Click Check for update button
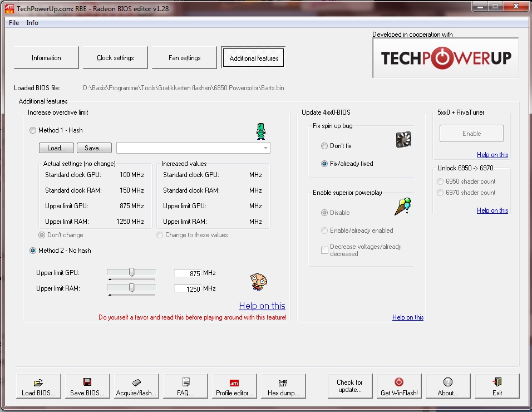 pos(350,386)
